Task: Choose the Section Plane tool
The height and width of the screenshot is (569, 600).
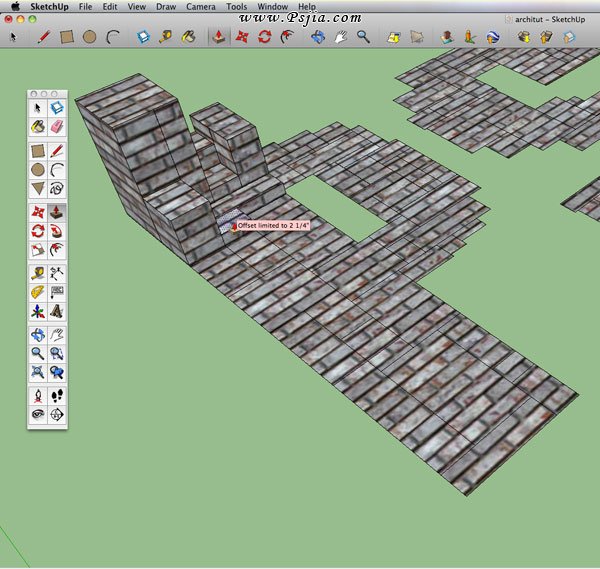Action: 57,414
